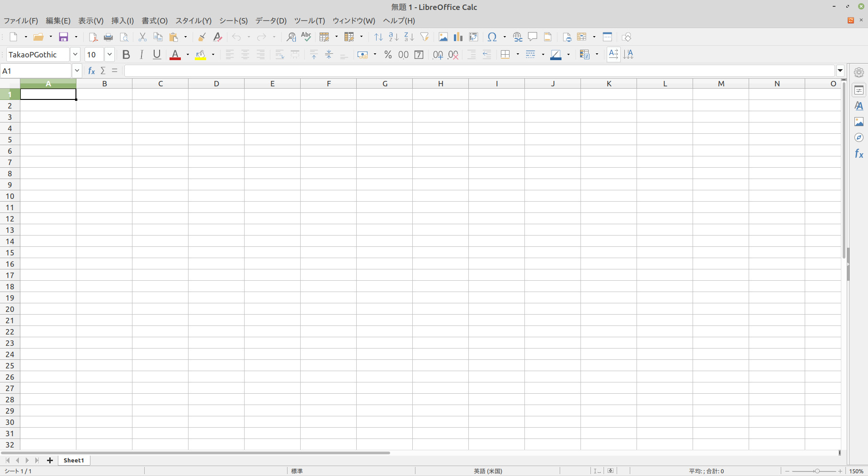Insert a chart using the chart icon
The height and width of the screenshot is (476, 868).
point(458,37)
